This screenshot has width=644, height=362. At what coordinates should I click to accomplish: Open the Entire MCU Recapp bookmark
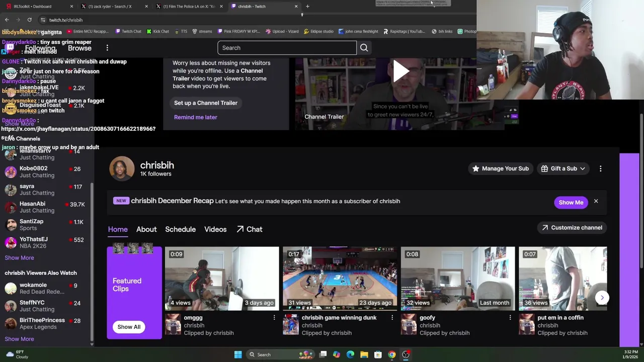click(x=87, y=31)
